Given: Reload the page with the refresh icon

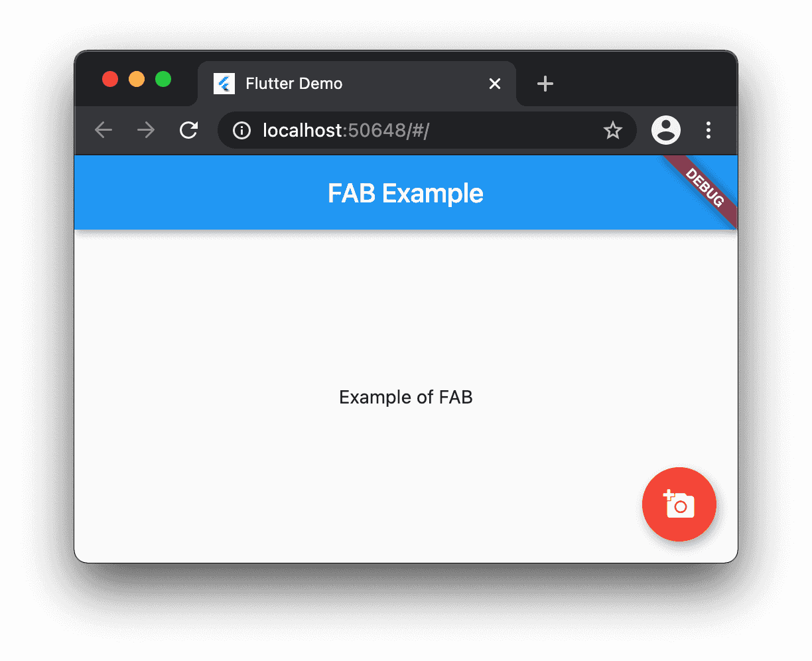Looking at the screenshot, I should click(189, 130).
